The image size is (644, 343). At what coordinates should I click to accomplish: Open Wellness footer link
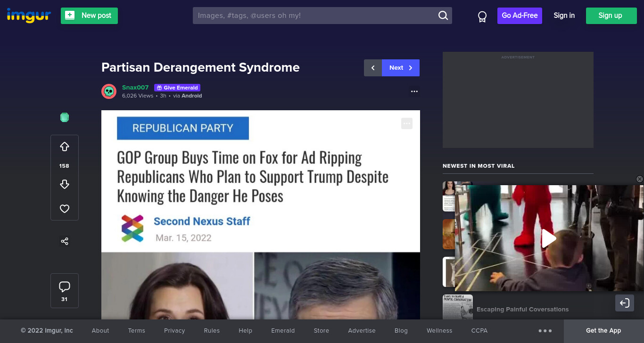point(439,331)
